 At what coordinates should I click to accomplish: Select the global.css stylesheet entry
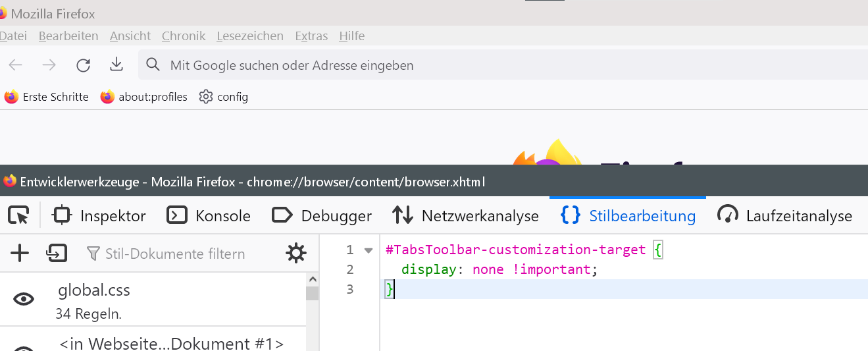[153, 300]
